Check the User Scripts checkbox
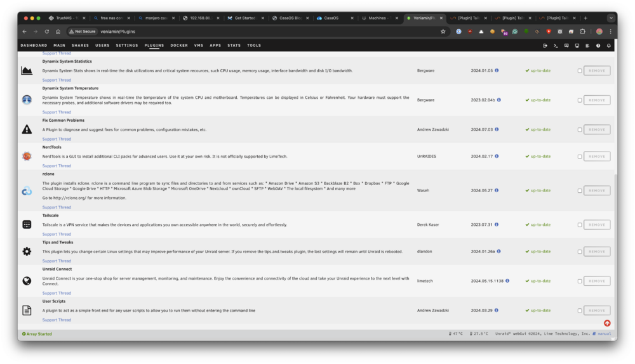635x364 pixels. click(x=580, y=311)
